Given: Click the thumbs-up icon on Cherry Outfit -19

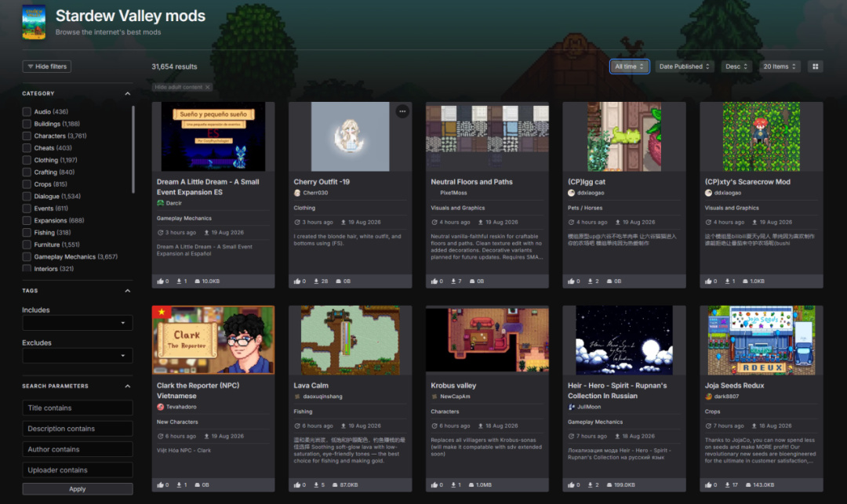Looking at the screenshot, I should tap(297, 281).
